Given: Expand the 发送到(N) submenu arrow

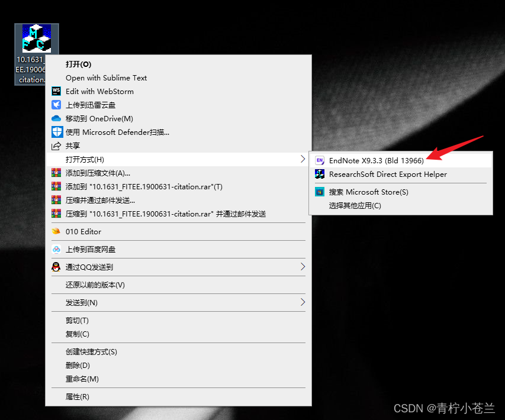Looking at the screenshot, I should [x=303, y=302].
